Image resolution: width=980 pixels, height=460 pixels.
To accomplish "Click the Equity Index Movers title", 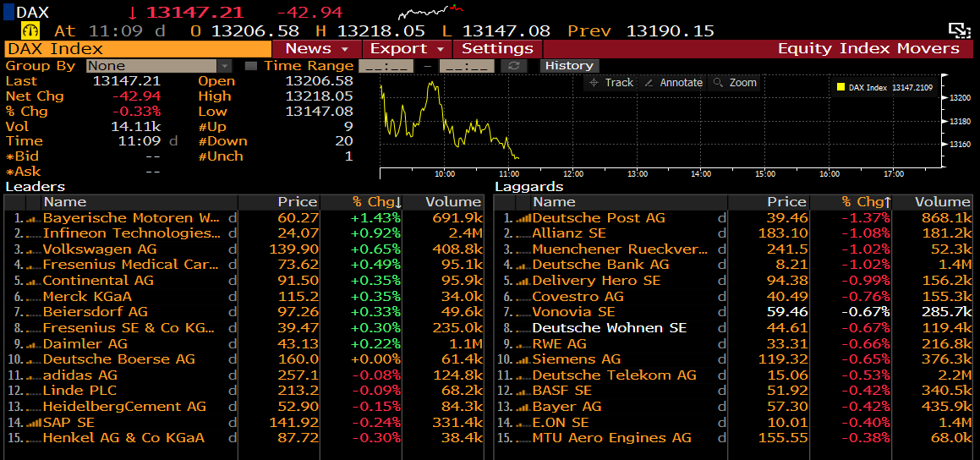I will coord(868,49).
